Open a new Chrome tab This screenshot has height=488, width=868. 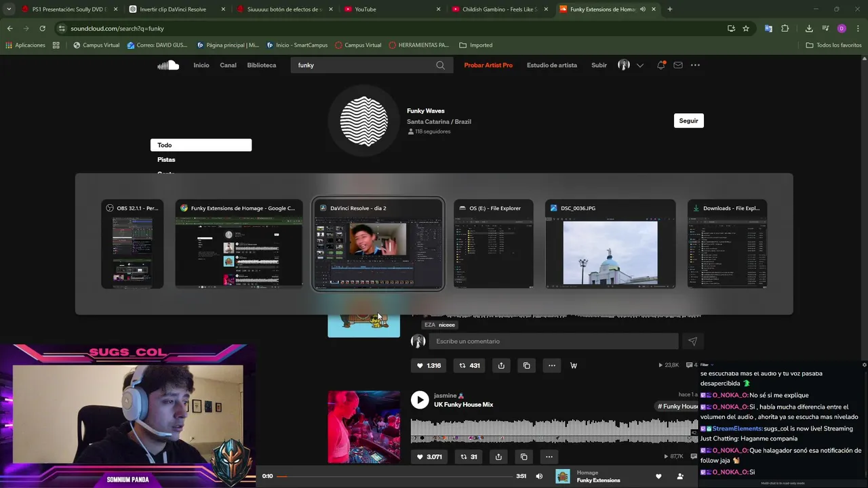[x=670, y=9]
